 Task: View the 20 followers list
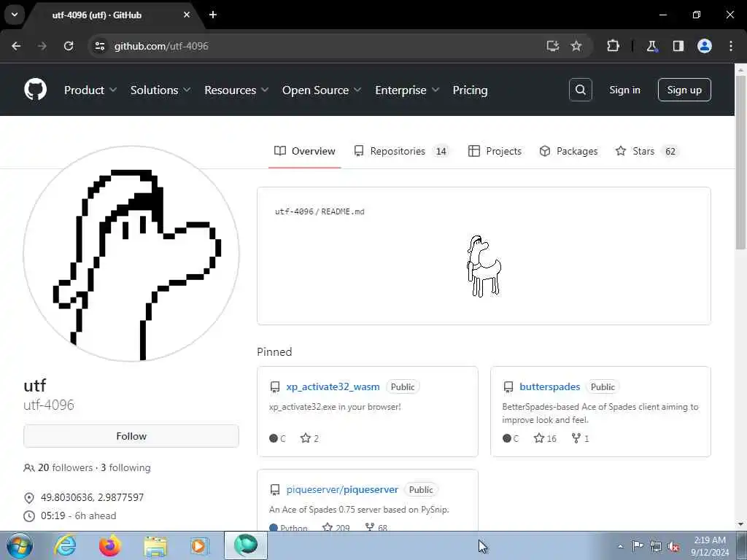(65, 467)
